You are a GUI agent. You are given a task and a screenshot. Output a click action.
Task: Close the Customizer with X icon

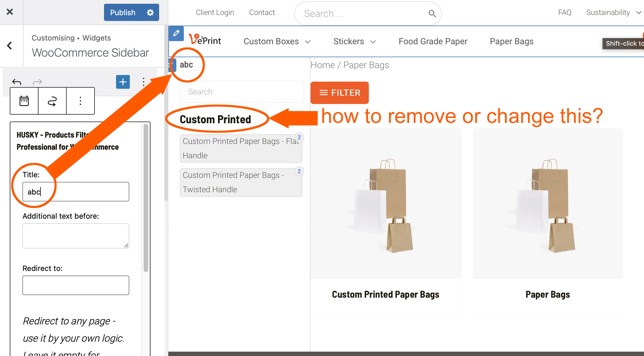tap(10, 12)
